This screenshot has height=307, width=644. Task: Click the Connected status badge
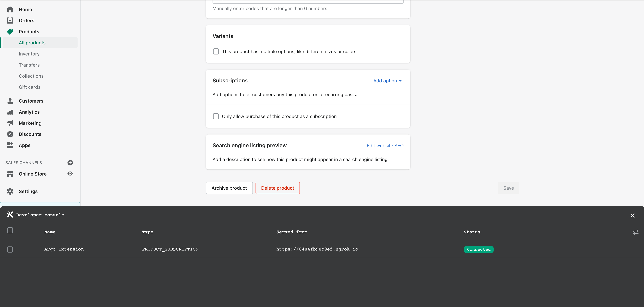[478, 249]
